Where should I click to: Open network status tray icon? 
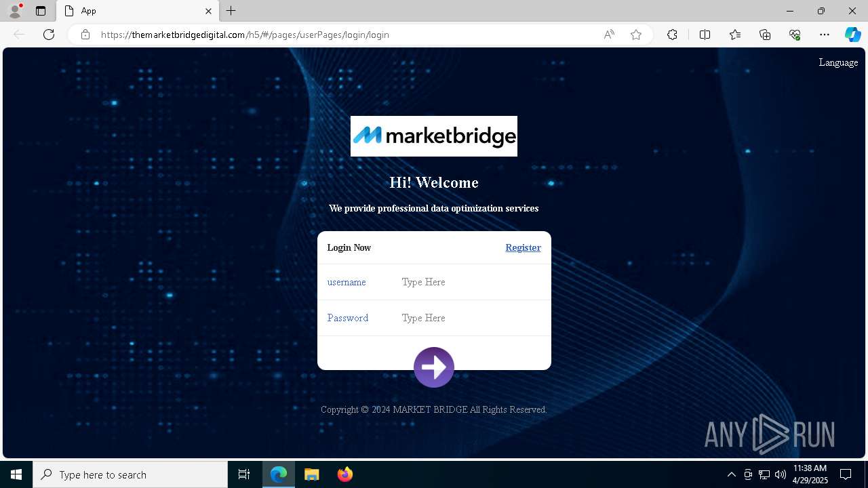point(764,474)
